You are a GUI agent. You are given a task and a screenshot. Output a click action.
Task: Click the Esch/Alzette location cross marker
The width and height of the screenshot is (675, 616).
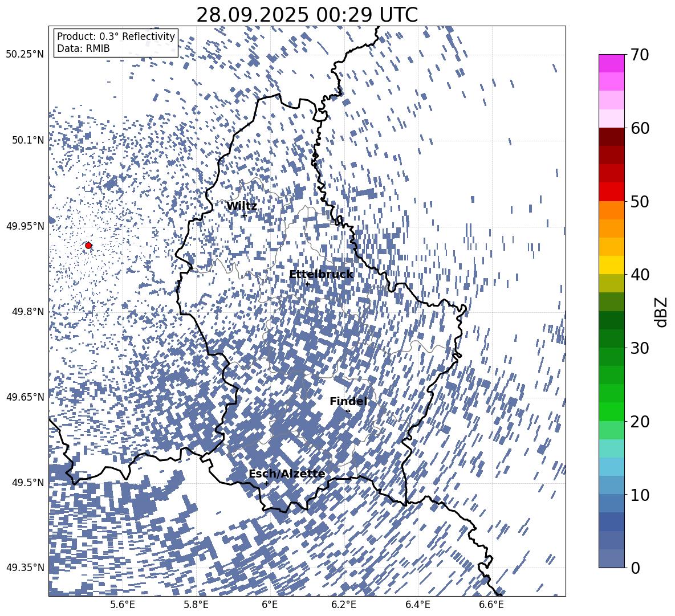pos(266,483)
